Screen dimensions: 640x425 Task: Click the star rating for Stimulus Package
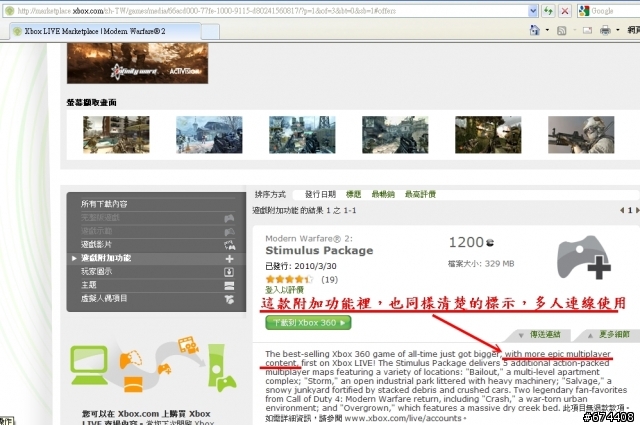click(x=289, y=280)
